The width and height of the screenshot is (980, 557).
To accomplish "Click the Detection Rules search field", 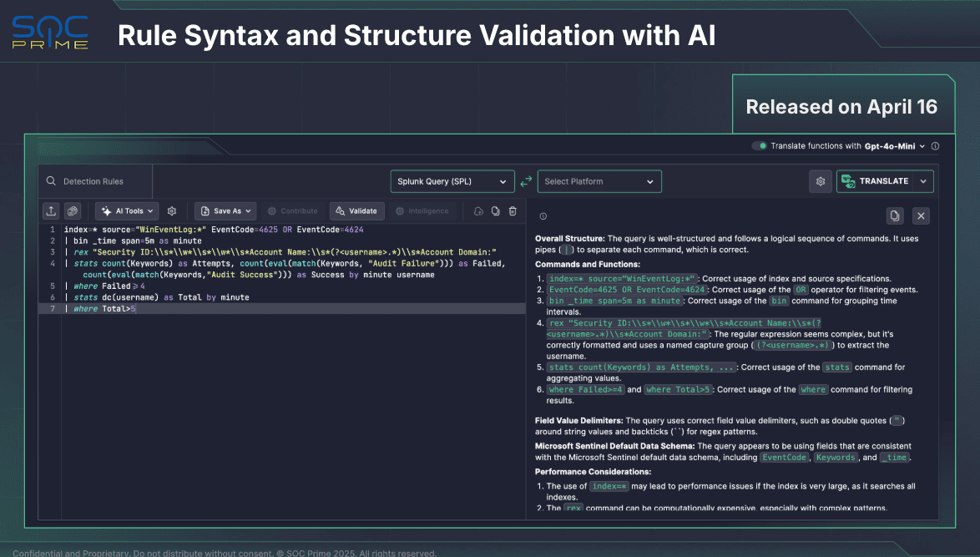I will click(x=96, y=181).
